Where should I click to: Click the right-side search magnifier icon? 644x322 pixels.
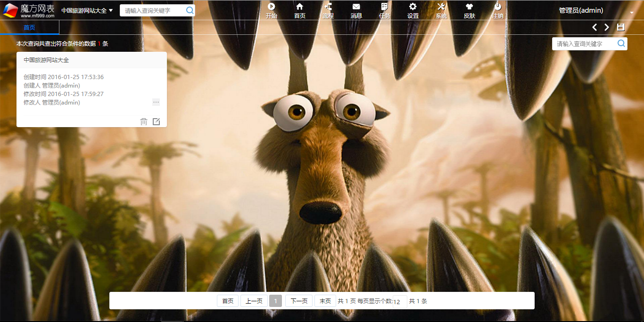(x=621, y=44)
